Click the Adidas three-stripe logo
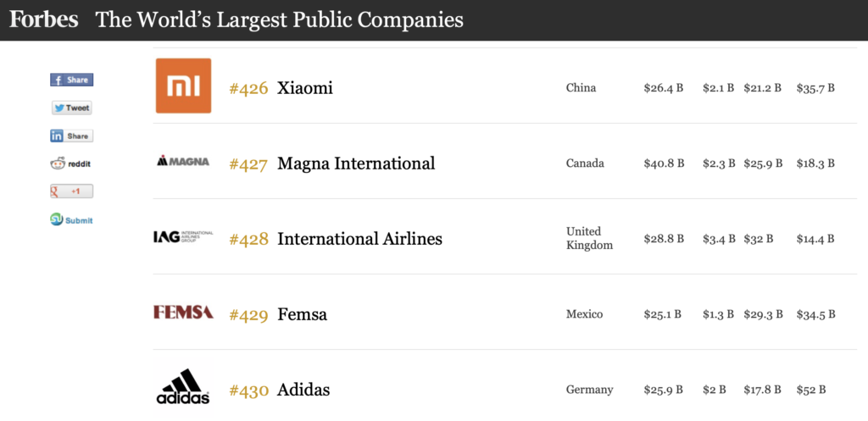 [183, 386]
